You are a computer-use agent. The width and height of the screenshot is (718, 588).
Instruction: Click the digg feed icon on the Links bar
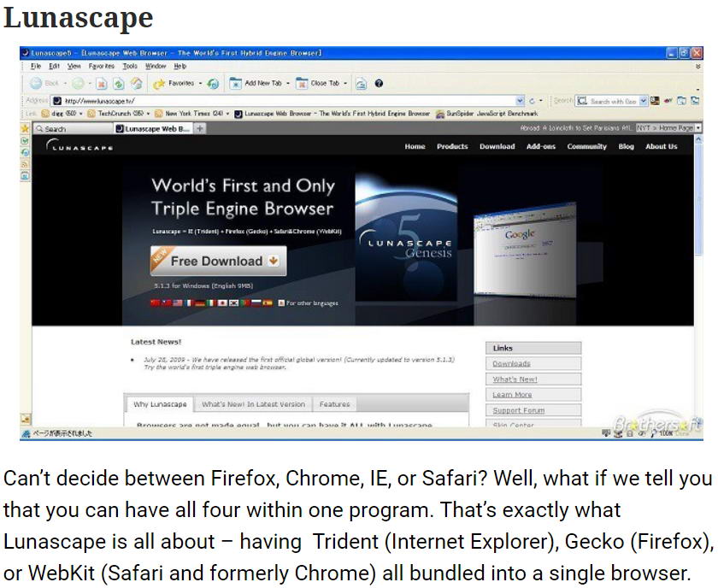coord(44,113)
